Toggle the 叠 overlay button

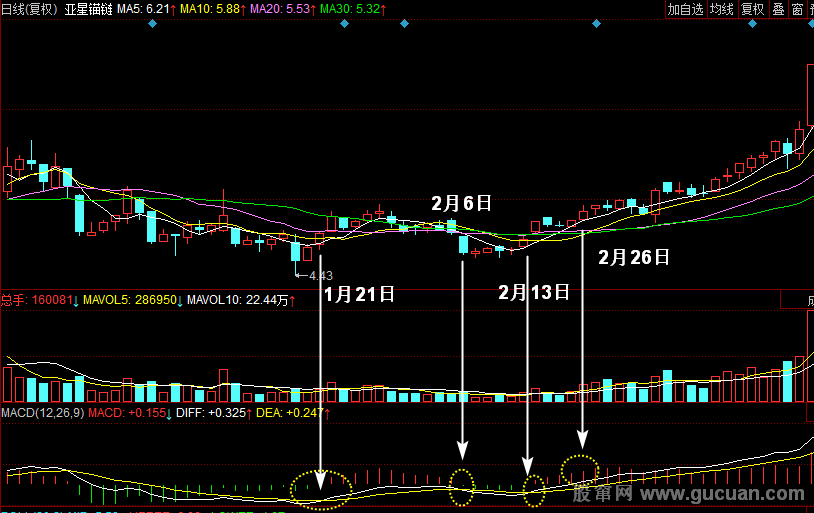(778, 9)
